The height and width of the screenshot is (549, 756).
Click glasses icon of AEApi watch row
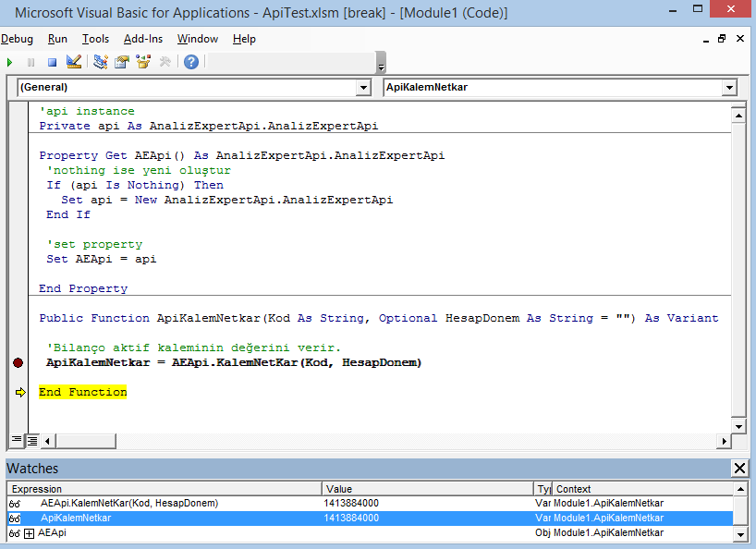[15, 533]
